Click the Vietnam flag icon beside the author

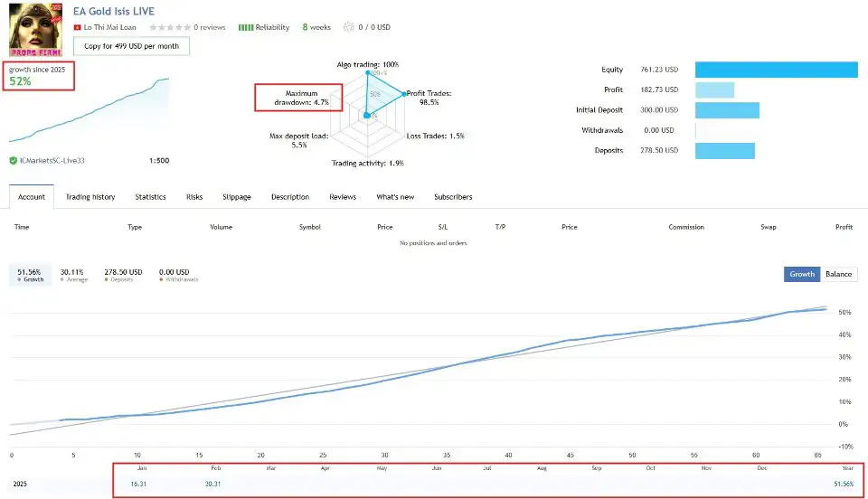tap(77, 27)
